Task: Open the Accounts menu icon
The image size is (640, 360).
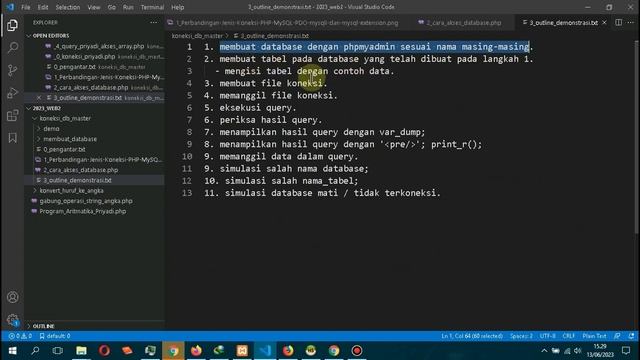Action: coord(12,297)
